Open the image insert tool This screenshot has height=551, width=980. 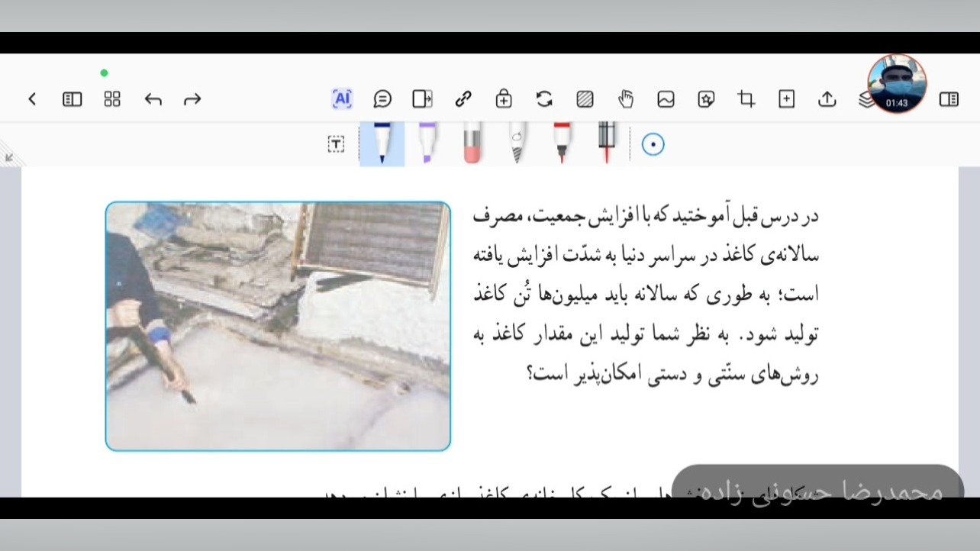click(666, 99)
